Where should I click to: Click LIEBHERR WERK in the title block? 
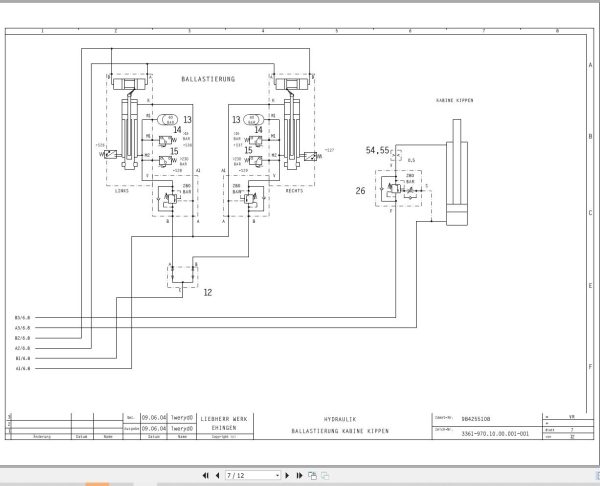click(x=224, y=419)
